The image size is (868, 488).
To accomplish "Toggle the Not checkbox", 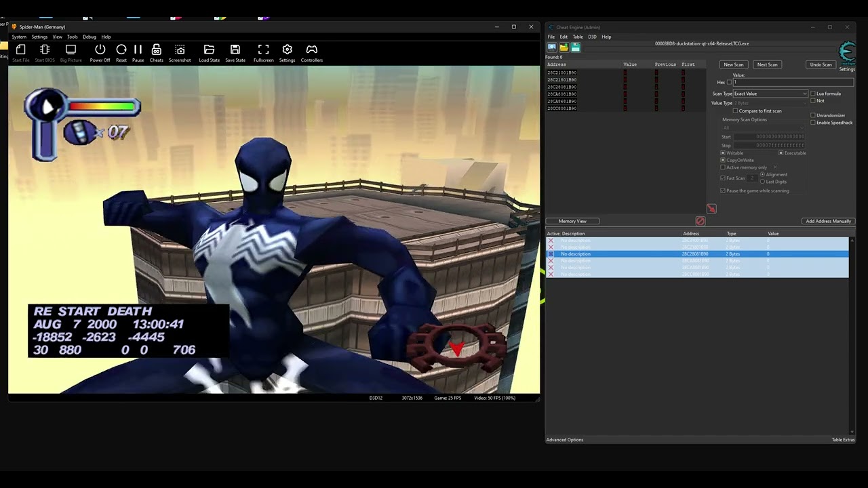I will pyautogui.click(x=813, y=101).
